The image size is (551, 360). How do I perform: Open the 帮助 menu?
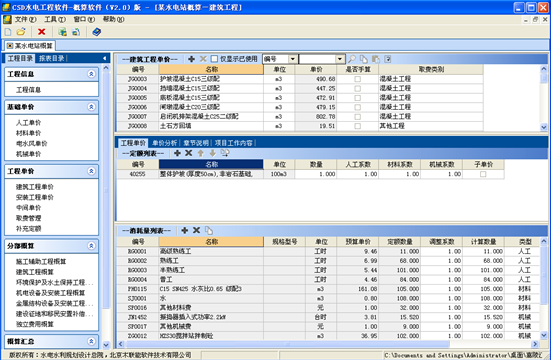click(x=114, y=19)
